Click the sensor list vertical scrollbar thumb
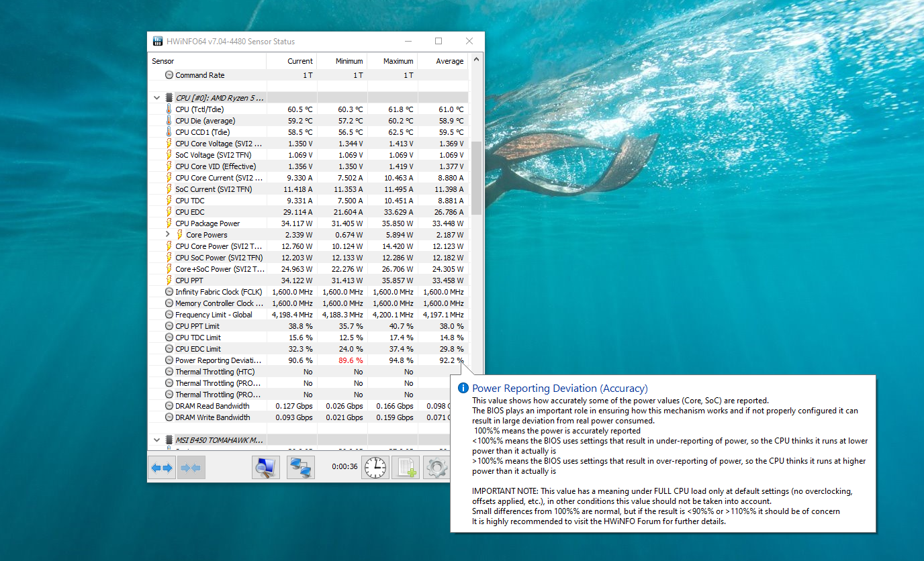 [476, 178]
